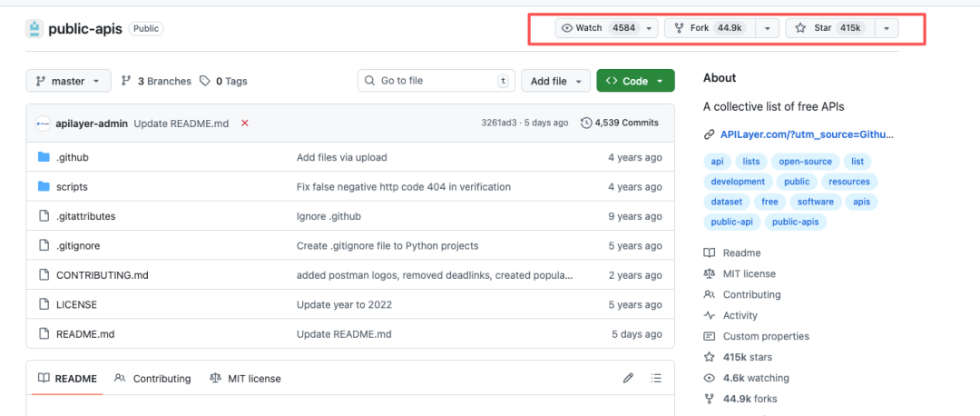980x416 pixels.
Task: Click the star icon beside 415k stars
Action: pos(709,357)
